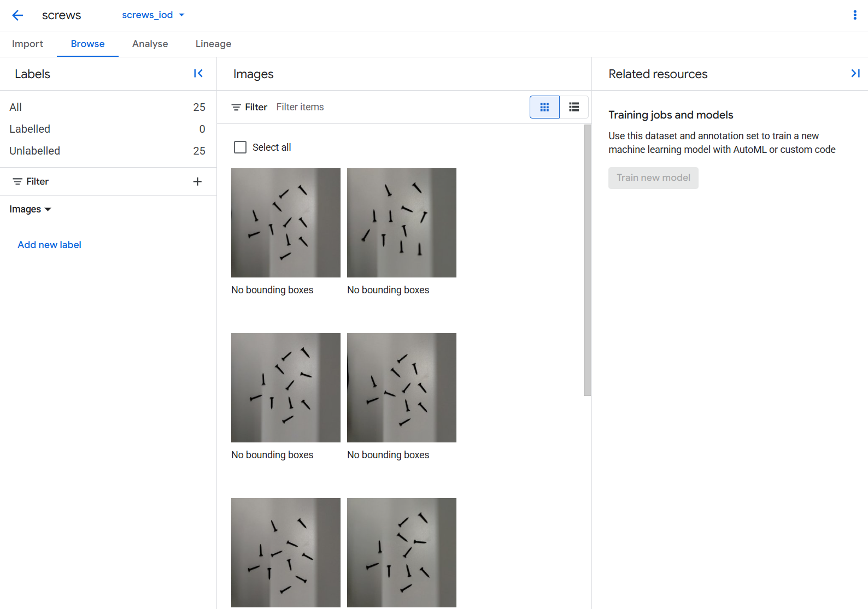This screenshot has width=868, height=609.
Task: Tick the Select all checkbox
Action: tap(240, 147)
